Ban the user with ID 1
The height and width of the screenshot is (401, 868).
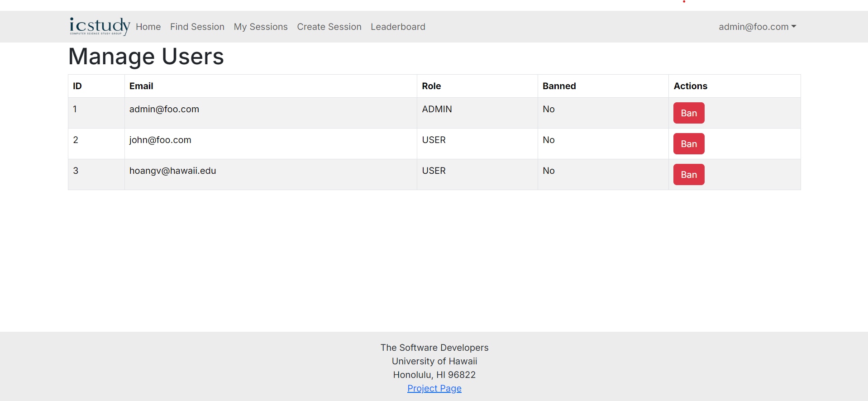[688, 113]
